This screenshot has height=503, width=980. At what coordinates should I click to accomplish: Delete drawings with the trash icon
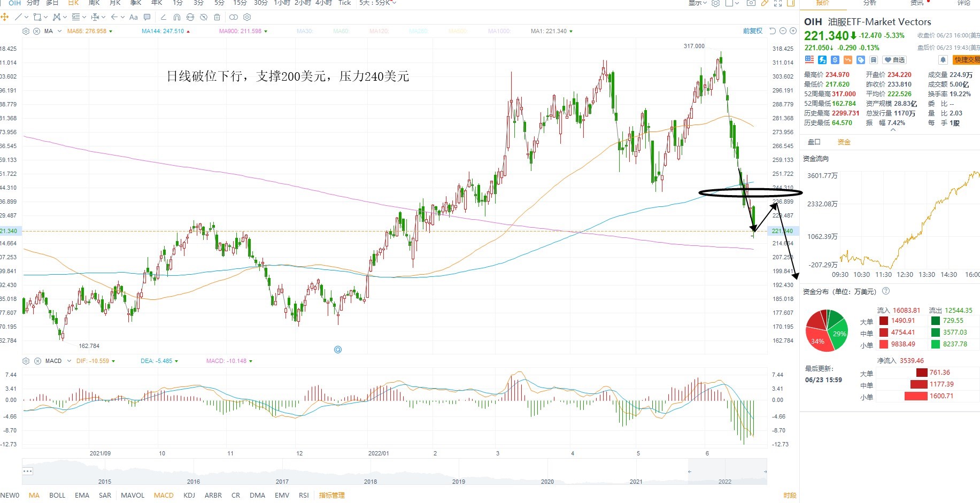(217, 17)
